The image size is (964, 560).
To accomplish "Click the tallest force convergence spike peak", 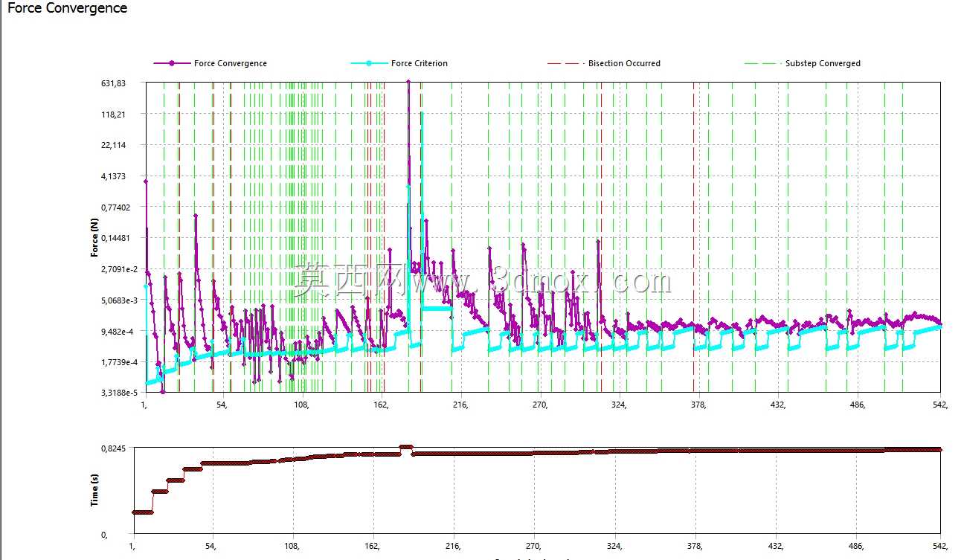I will pyautogui.click(x=408, y=82).
